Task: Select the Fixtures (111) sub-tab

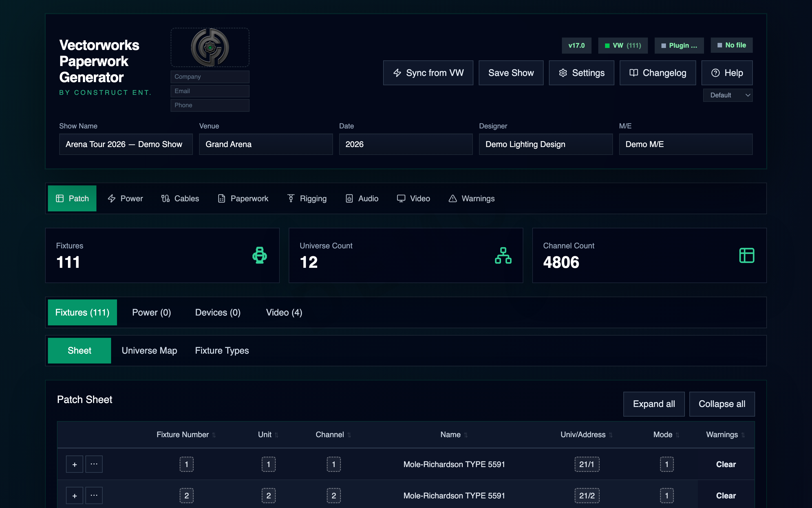Action: (82, 312)
